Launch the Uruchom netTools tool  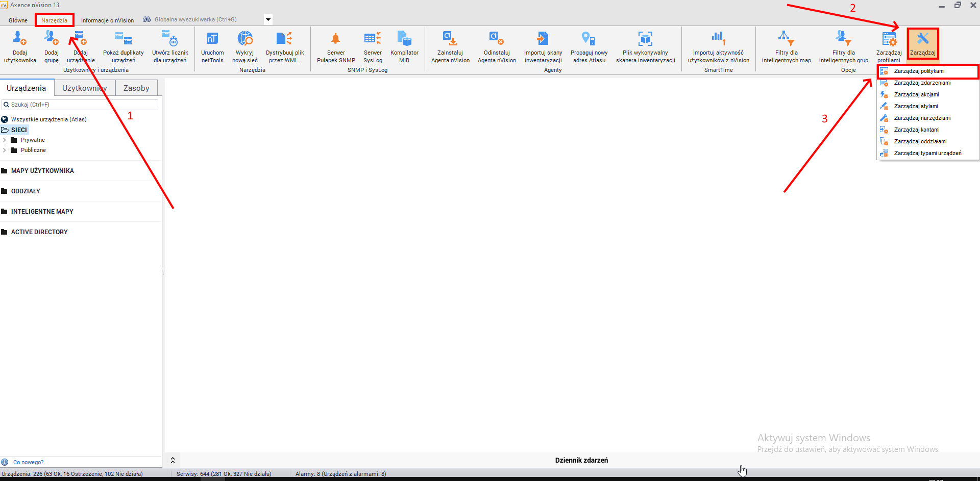click(x=212, y=39)
